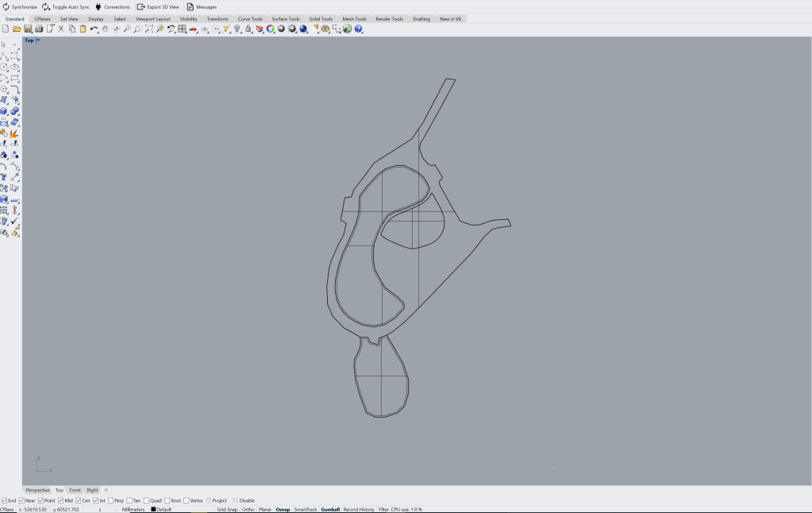This screenshot has height=513, width=812.
Task: Select the Box solid tool icon
Action: (x=4, y=111)
